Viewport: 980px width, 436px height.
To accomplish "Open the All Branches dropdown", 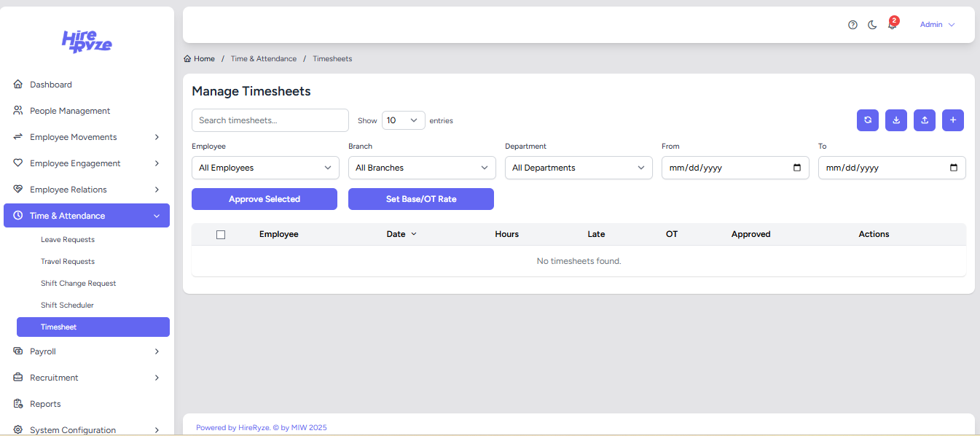I will coord(422,168).
